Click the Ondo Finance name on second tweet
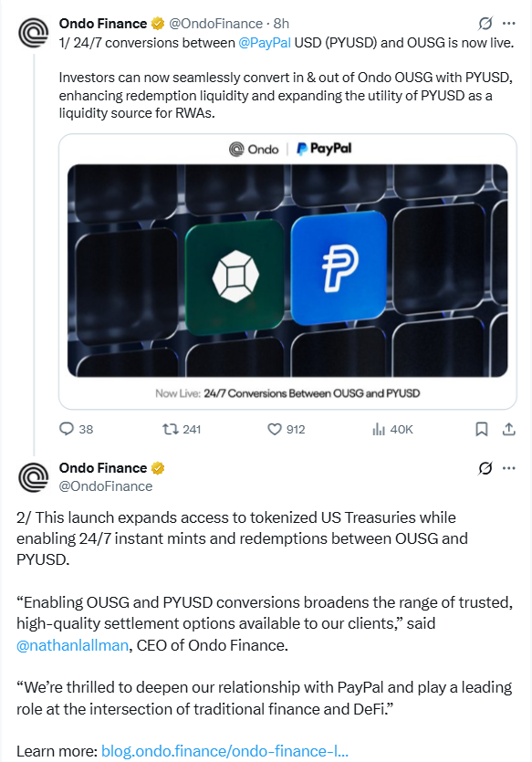Image resolution: width=532 pixels, height=762 pixels. 103,468
